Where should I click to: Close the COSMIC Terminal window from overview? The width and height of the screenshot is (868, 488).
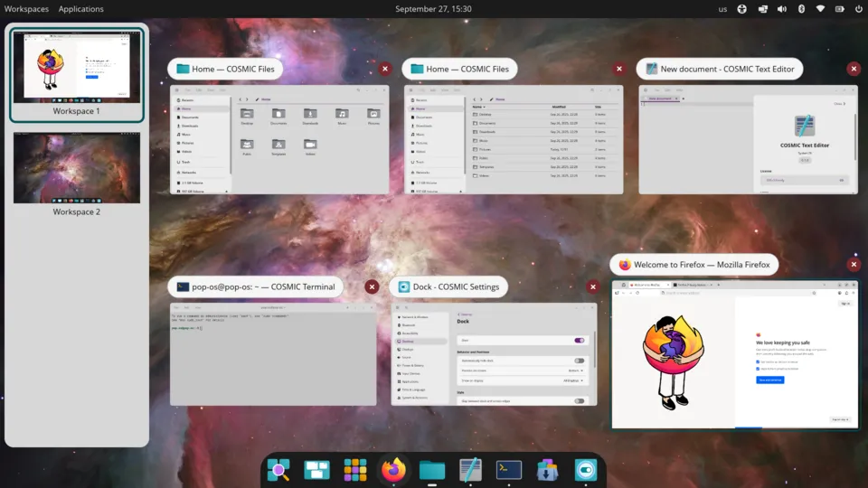coord(372,286)
